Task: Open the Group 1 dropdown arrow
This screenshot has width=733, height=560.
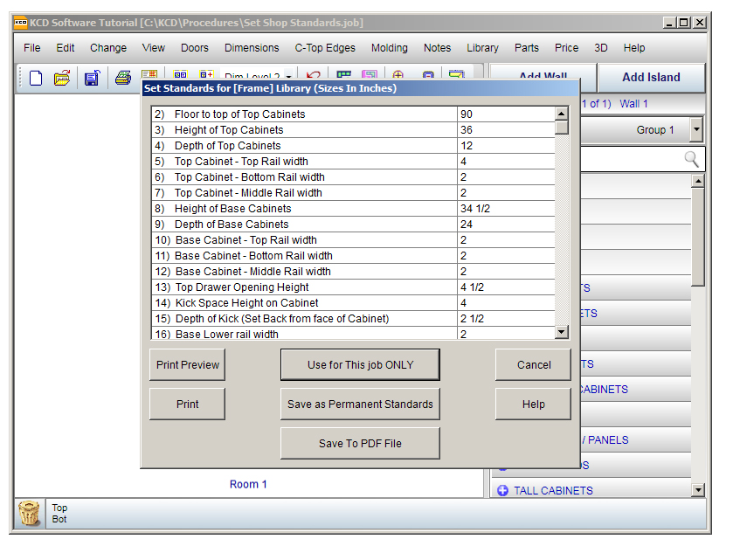Action: pos(696,129)
